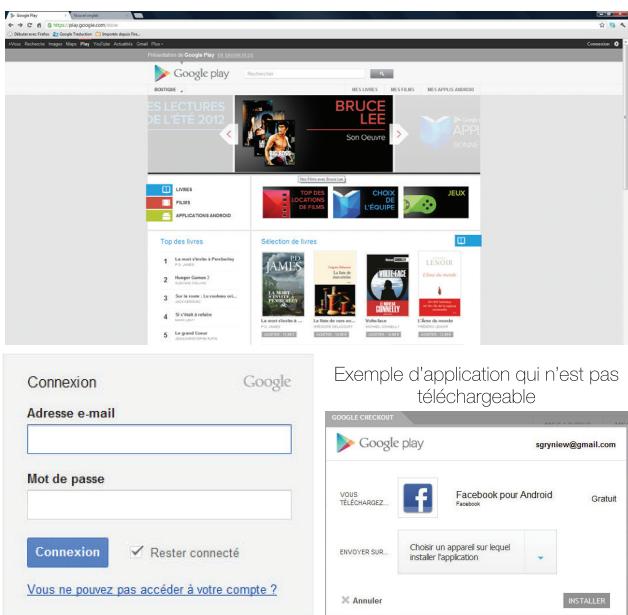The image size is (628, 615).
Task: Click the blue Connexion button
Action: pos(68,552)
